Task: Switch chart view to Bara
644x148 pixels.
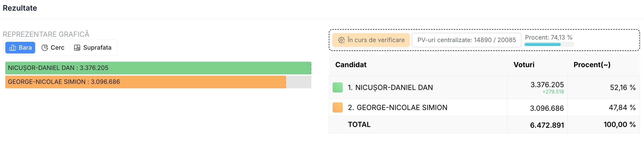Action: click(20, 48)
